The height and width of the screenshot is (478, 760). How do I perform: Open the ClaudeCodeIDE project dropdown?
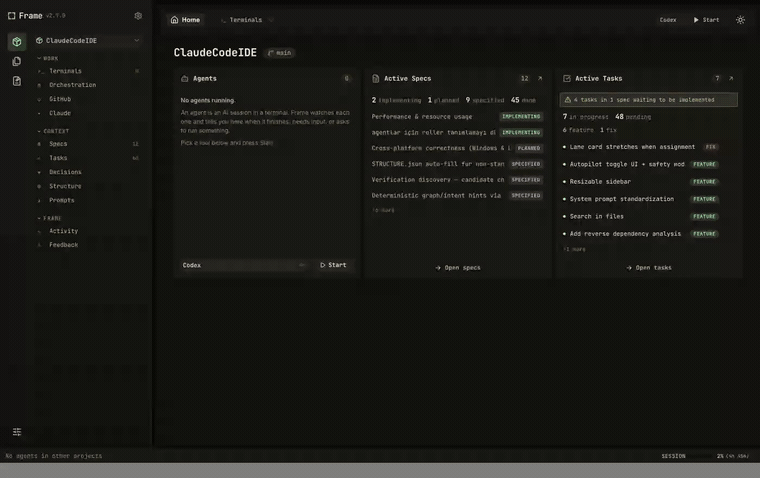(88, 41)
